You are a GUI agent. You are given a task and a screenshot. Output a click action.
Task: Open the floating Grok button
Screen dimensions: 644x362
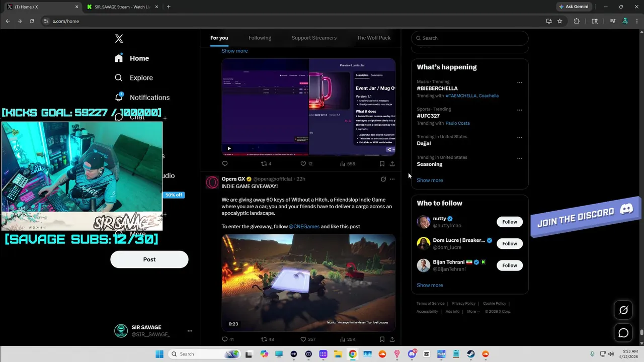point(623,310)
